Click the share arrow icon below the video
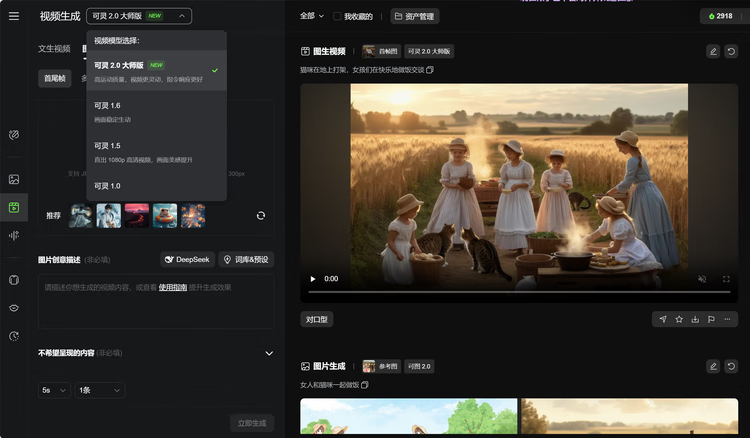 point(663,319)
